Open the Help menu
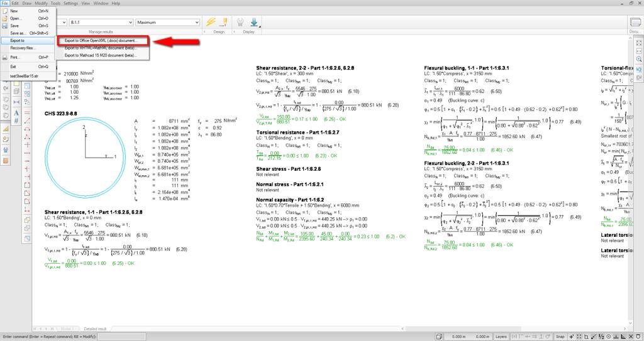The width and height of the screenshot is (644, 341). pos(116,3)
